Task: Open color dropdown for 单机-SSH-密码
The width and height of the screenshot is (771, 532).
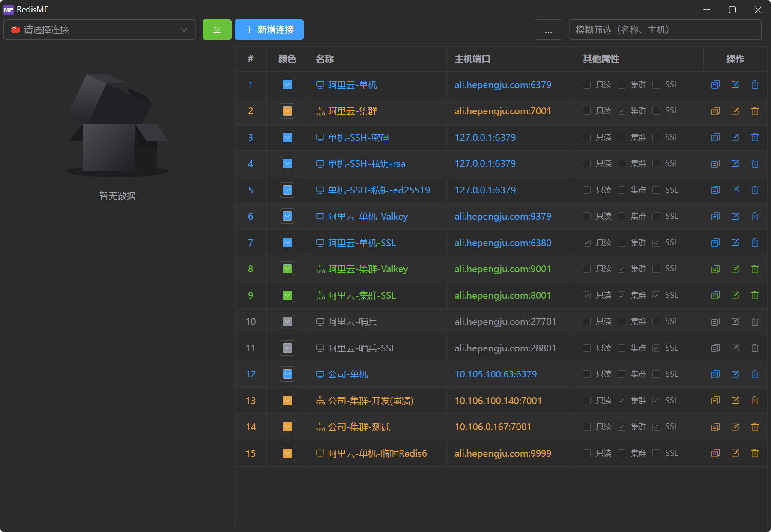Action: tap(287, 137)
